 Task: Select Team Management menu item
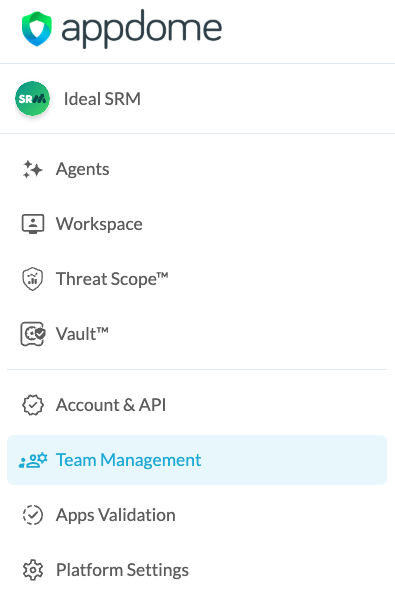pos(197,460)
